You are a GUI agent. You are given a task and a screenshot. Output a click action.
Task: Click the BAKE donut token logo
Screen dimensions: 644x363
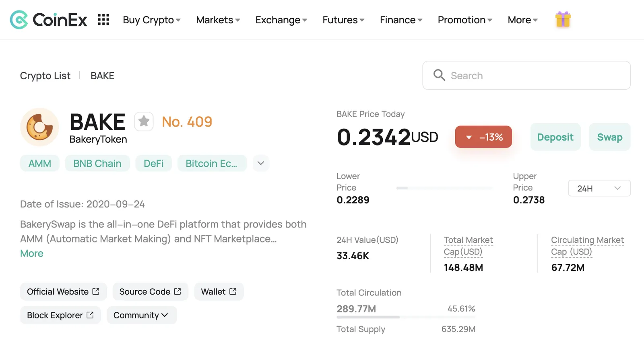(39, 127)
